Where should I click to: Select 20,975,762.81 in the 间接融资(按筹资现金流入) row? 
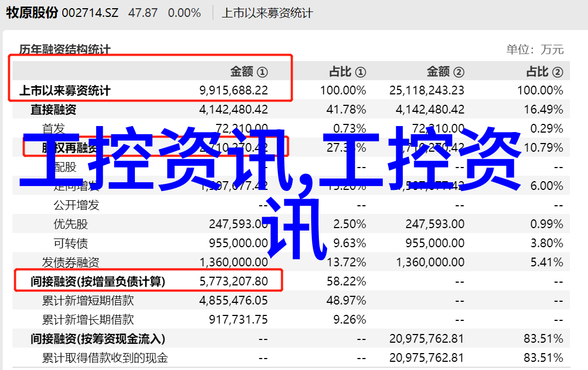pyautogui.click(x=427, y=339)
